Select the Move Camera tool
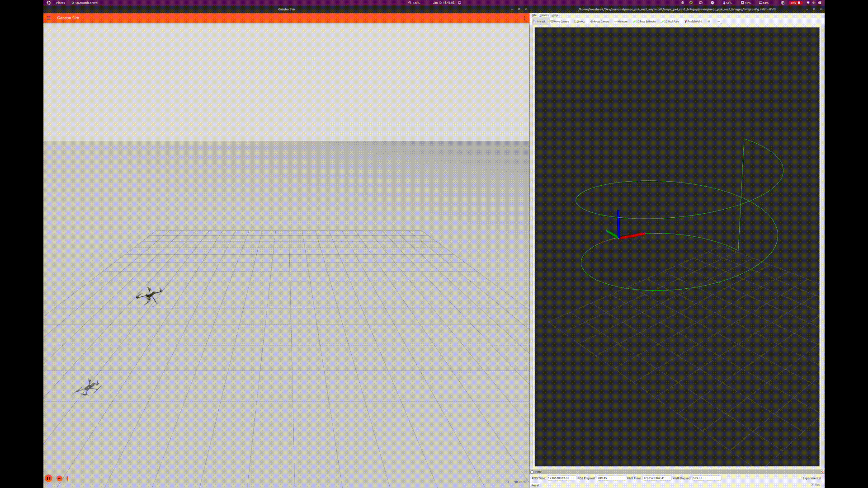 tap(560, 21)
